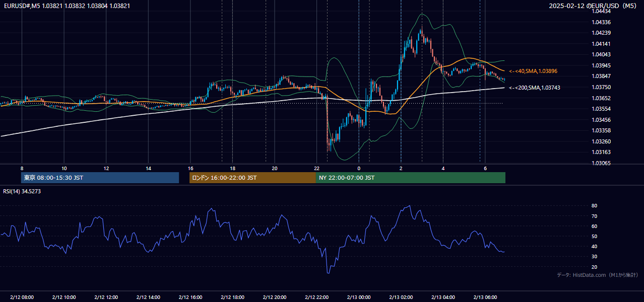Screen dimensions: 644x302
Task: Click price axis value 1.03847
Action: [x=601, y=76]
